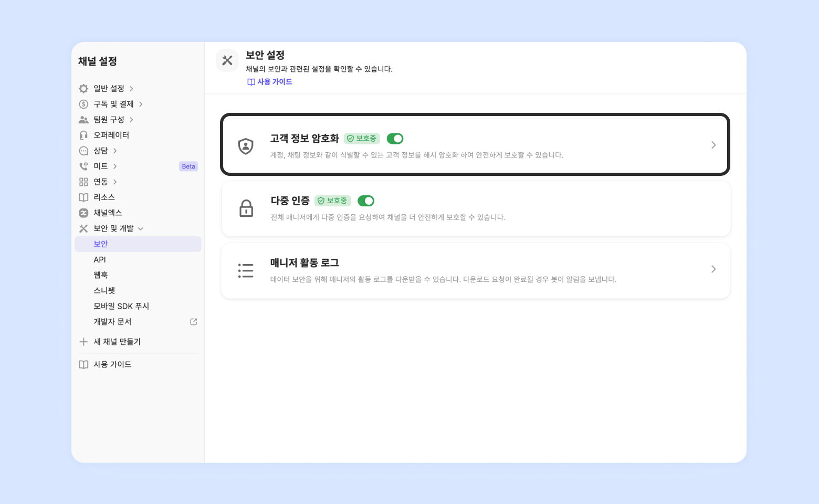This screenshot has height=504, width=819.
Task: Disable the 다중 인증 toggle
Action: pos(365,201)
